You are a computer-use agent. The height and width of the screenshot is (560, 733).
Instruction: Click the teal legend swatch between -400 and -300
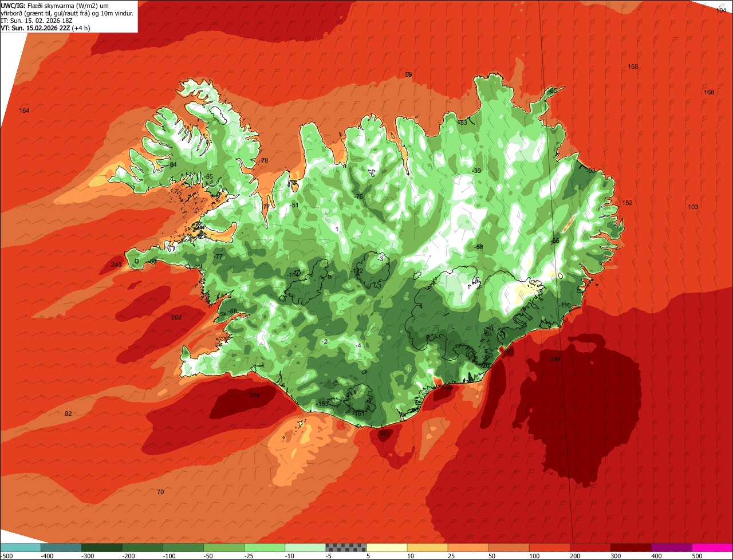(61, 547)
